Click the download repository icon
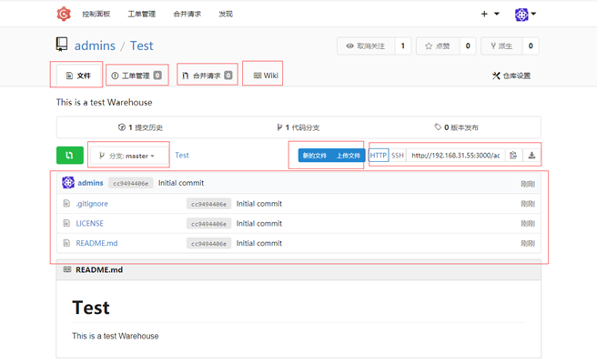 531,156
